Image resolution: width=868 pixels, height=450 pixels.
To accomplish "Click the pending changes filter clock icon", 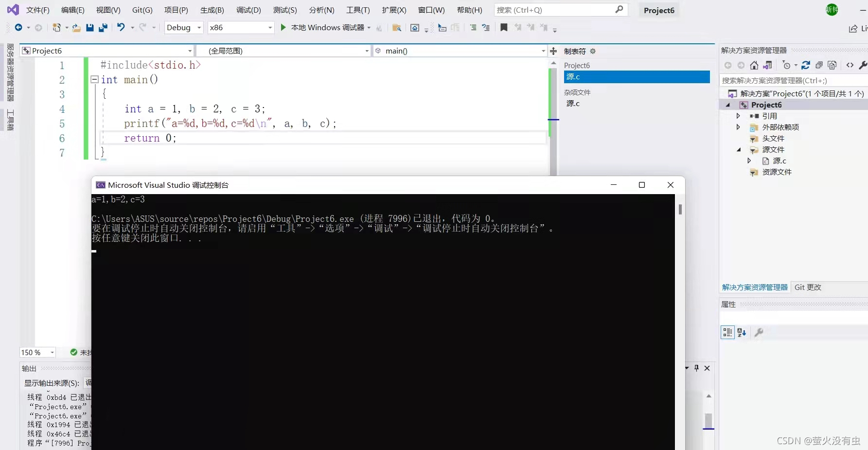I will click(x=787, y=65).
